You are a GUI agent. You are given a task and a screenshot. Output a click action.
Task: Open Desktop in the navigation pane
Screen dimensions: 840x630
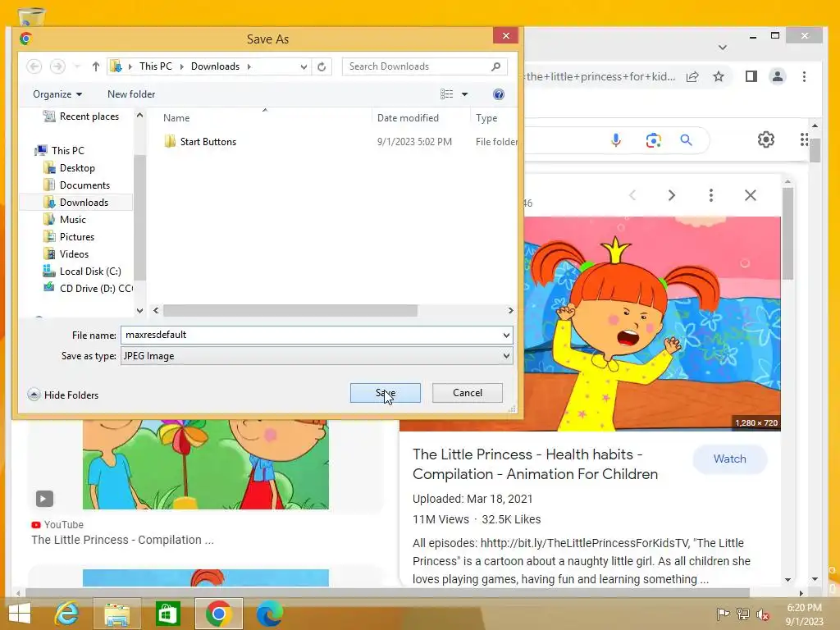70,167
